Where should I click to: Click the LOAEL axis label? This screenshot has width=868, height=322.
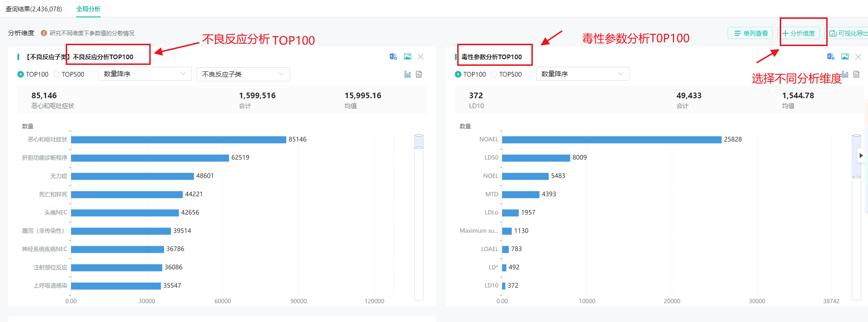(x=490, y=249)
